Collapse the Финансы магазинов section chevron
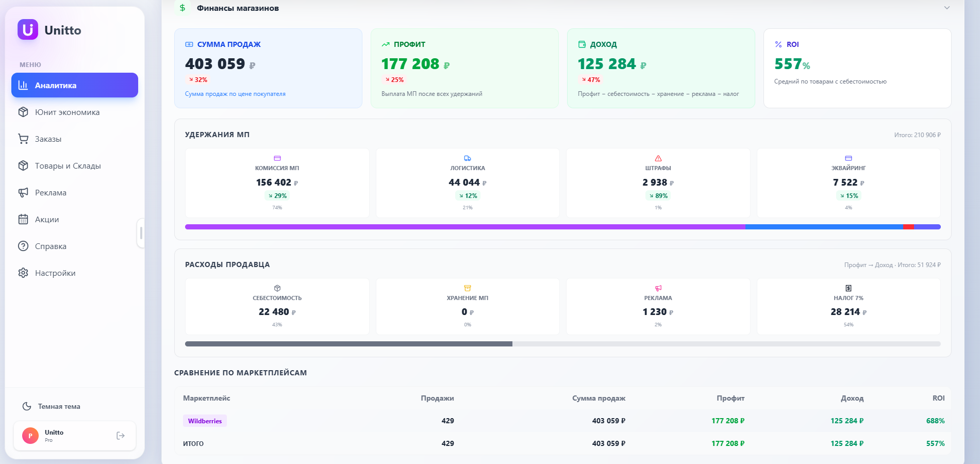This screenshot has height=464, width=980. click(x=947, y=8)
